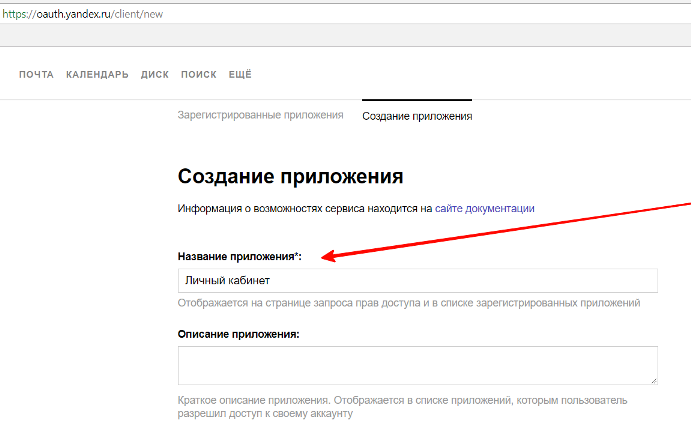This screenshot has height=436, width=691.
Task: Follow the сайте документации link
Action: click(485, 209)
